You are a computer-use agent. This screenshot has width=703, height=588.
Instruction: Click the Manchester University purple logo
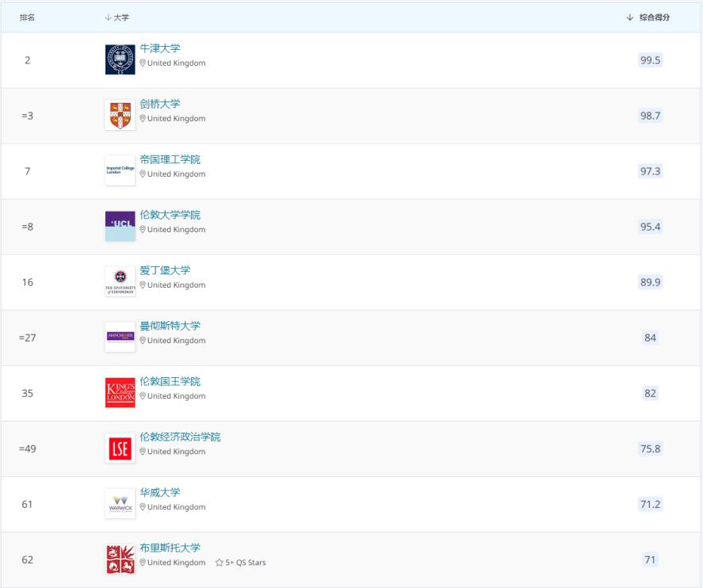[120, 337]
